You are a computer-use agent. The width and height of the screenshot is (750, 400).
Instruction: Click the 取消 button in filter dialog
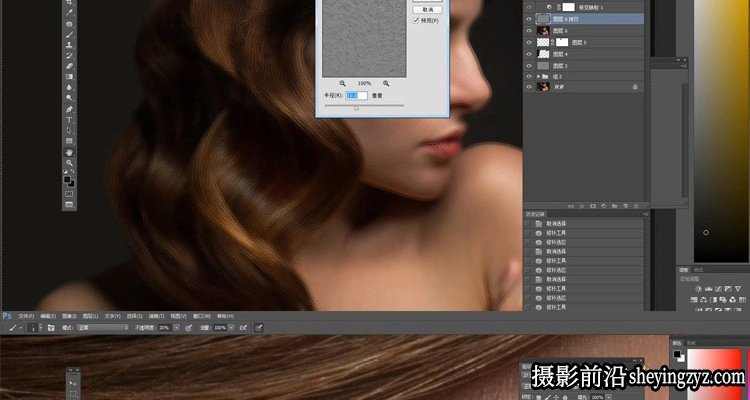427,10
